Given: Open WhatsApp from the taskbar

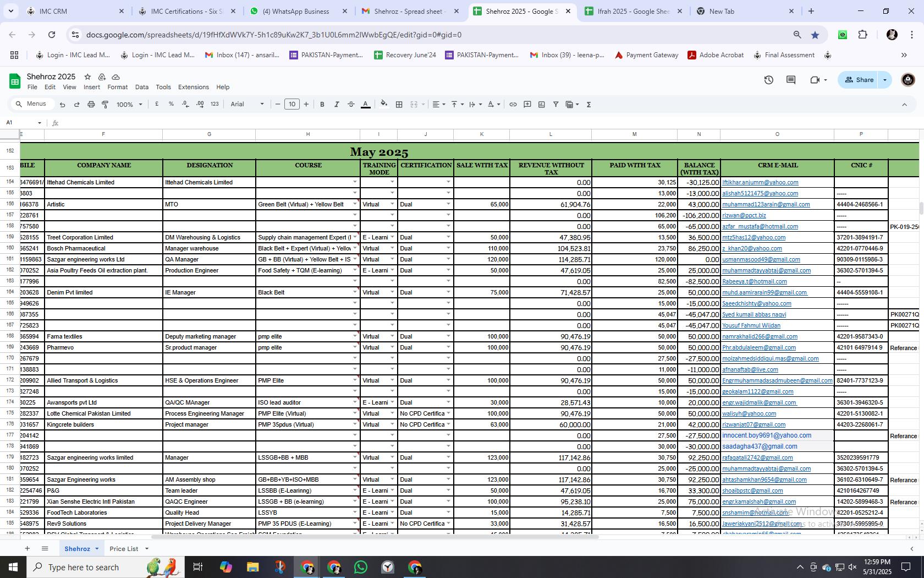Looking at the screenshot, I should pos(361,567).
